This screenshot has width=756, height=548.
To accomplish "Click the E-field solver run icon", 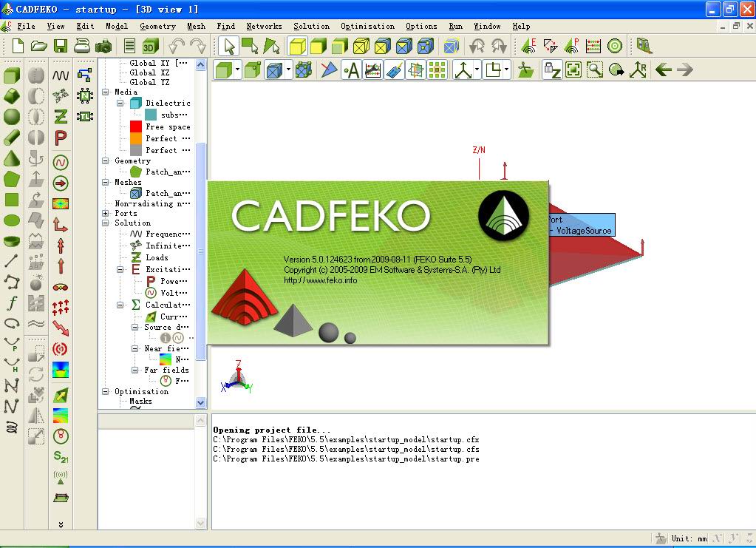I will (x=529, y=46).
